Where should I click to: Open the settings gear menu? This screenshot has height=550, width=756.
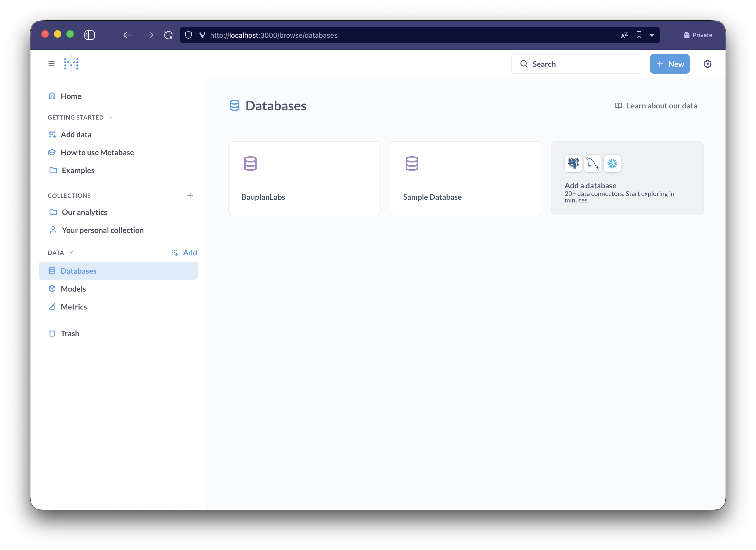[x=707, y=64]
